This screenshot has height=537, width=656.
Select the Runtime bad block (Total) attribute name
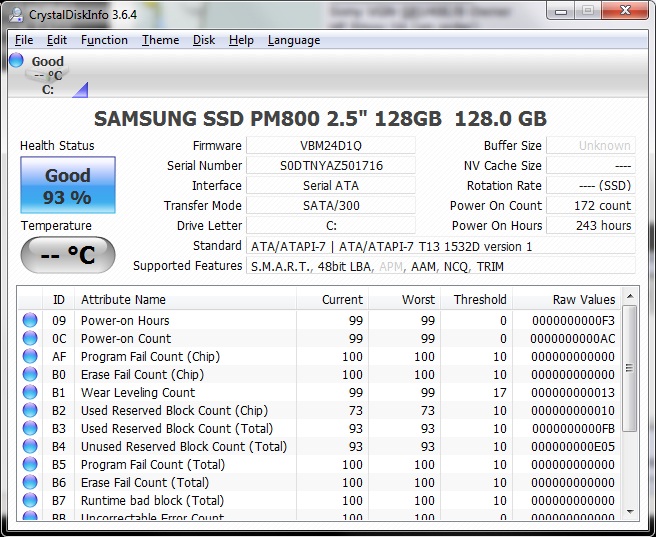(152, 501)
